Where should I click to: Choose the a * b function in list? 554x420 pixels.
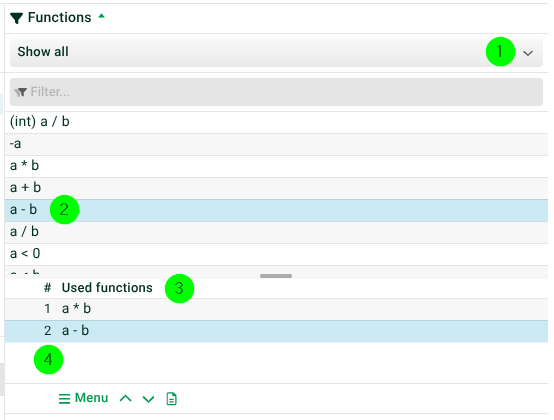276,166
